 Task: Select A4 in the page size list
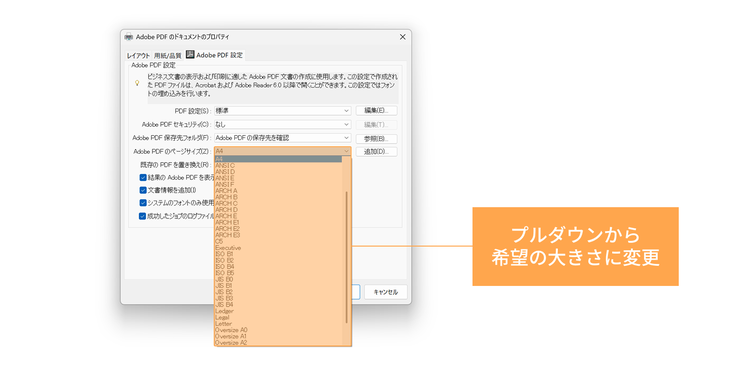(x=278, y=159)
